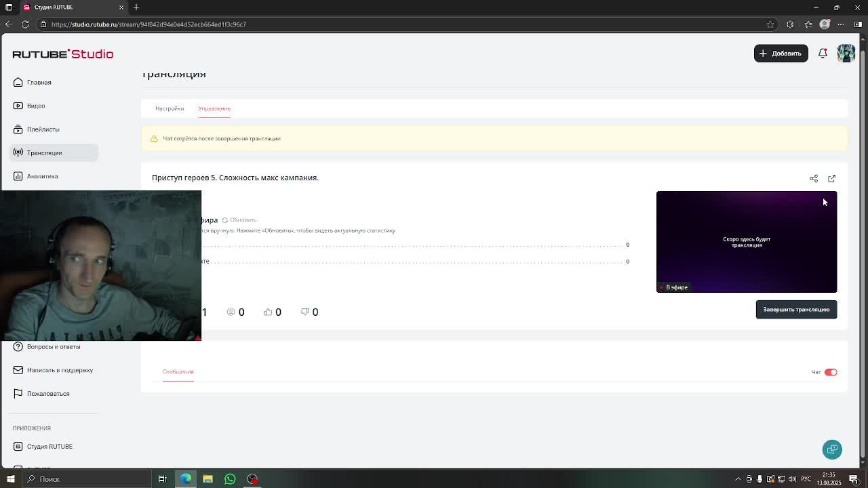Click the chart icon beside Аналитика

pyautogui.click(x=18, y=176)
